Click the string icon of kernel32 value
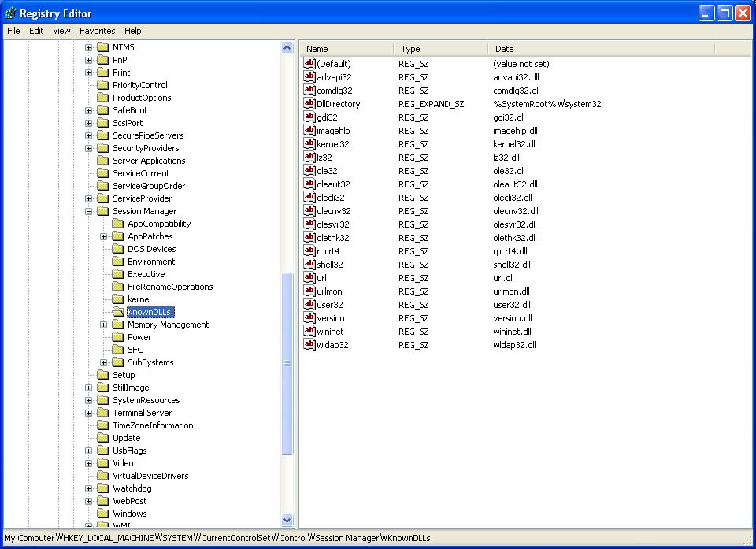The width and height of the screenshot is (756, 549). 309,143
